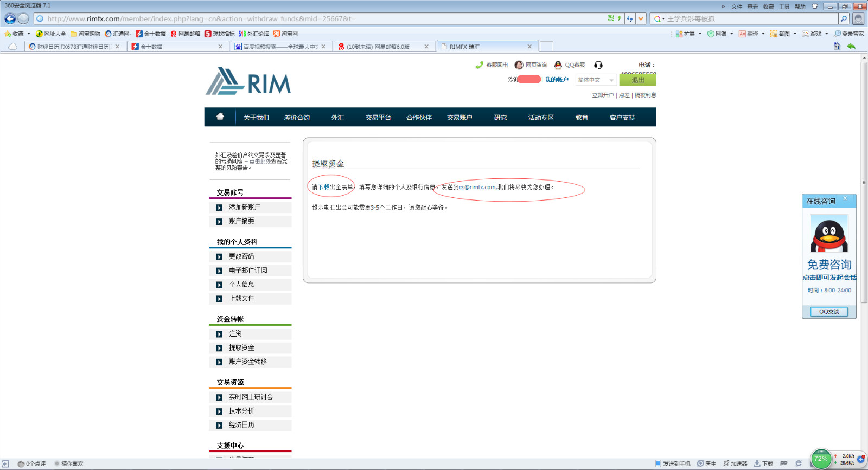Open the 金十数据 bookmark
The width and height of the screenshot is (868, 470).
[151, 34]
